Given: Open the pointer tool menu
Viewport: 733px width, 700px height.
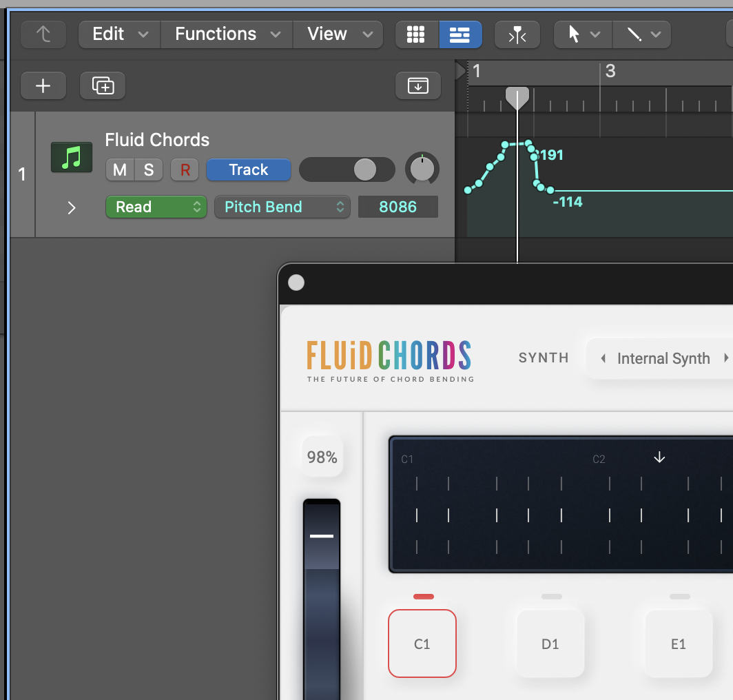Looking at the screenshot, I should coord(583,34).
